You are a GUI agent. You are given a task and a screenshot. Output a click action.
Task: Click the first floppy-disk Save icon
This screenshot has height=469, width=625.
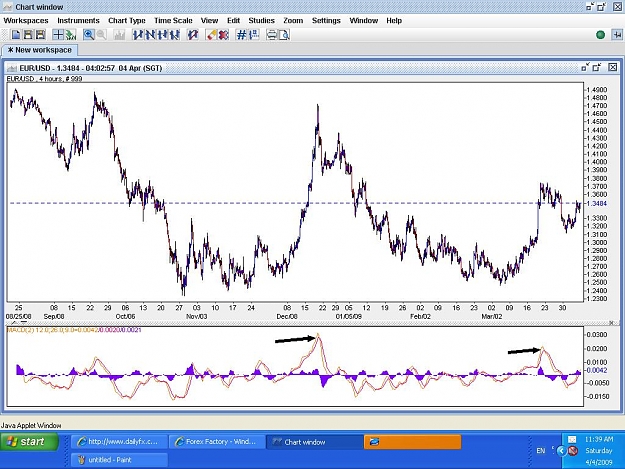(28, 35)
